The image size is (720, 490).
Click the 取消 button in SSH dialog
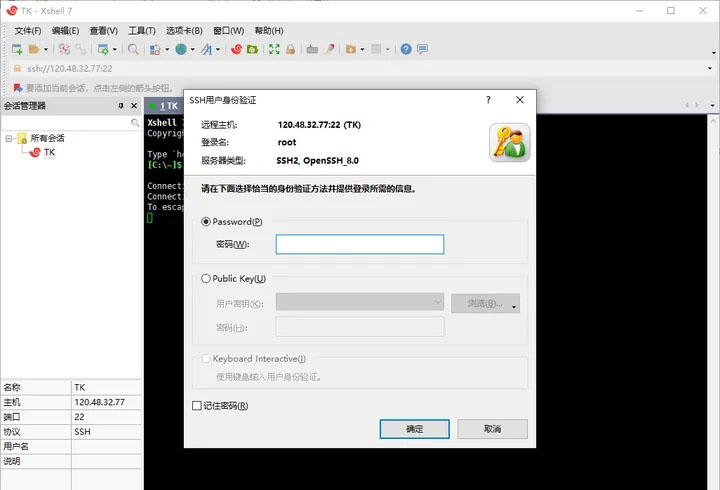[492, 429]
